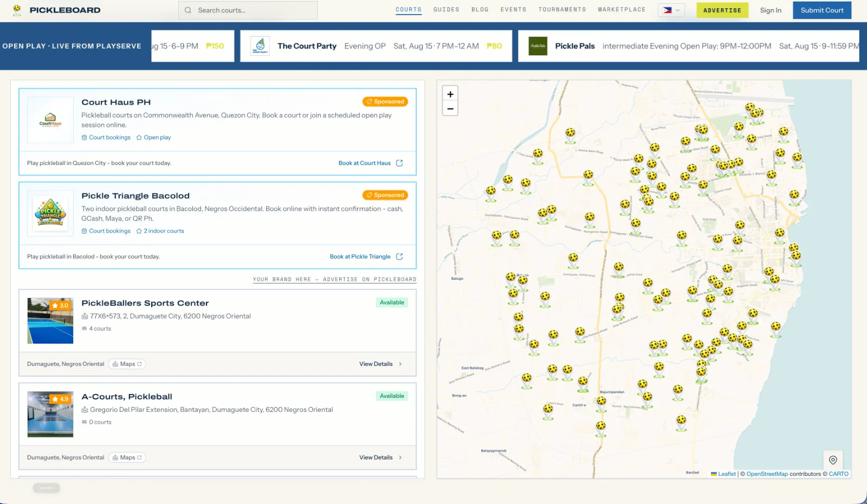Click the Submit Court button

(822, 10)
